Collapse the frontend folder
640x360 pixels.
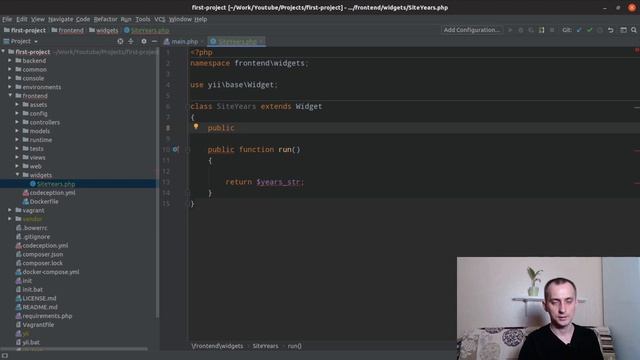pyautogui.click(x=10, y=95)
